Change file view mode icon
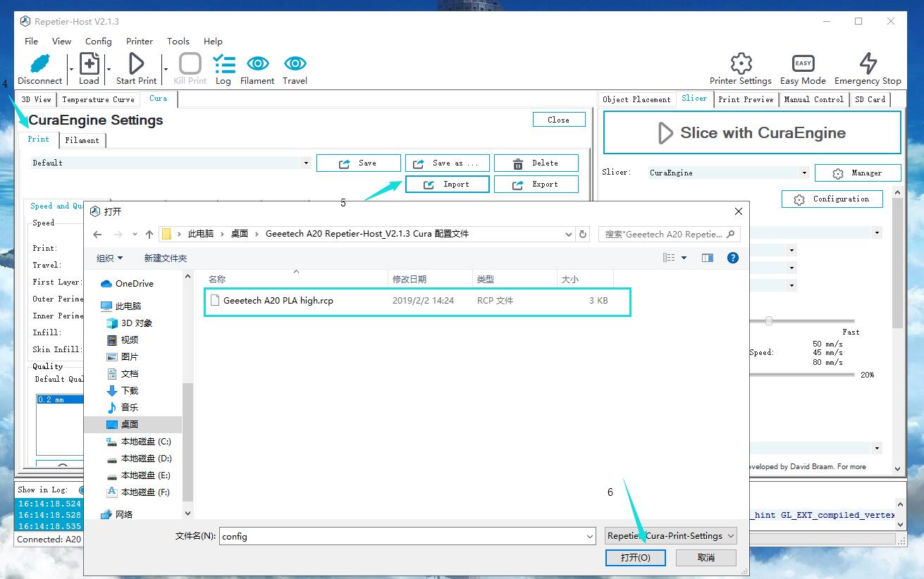The height and width of the screenshot is (579, 924). (x=669, y=258)
